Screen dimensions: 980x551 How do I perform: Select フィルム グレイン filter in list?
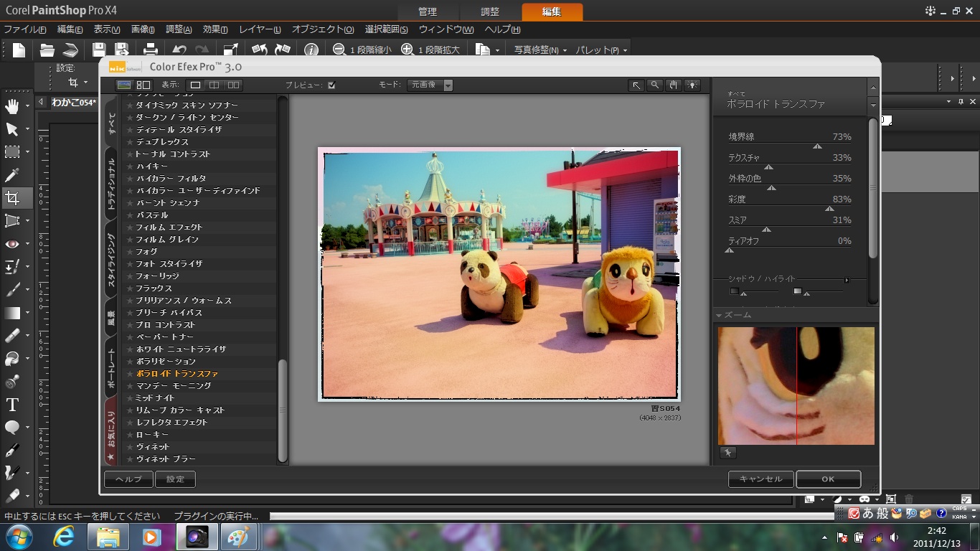167,240
